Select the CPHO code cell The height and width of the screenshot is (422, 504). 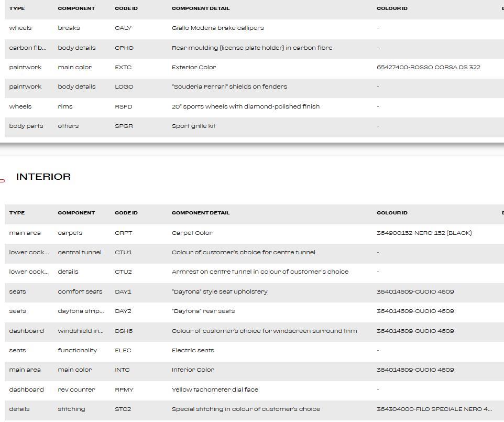pyautogui.click(x=124, y=48)
